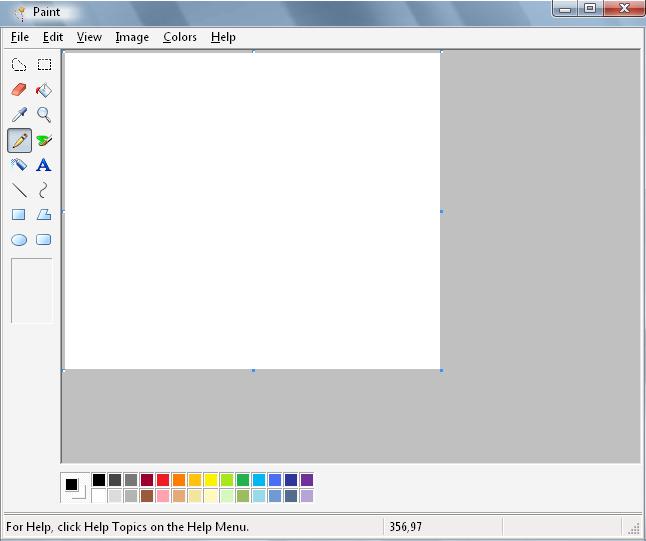This screenshot has width=646, height=541.
Task: Choose the Rounded Rectangle tool
Action: point(44,240)
